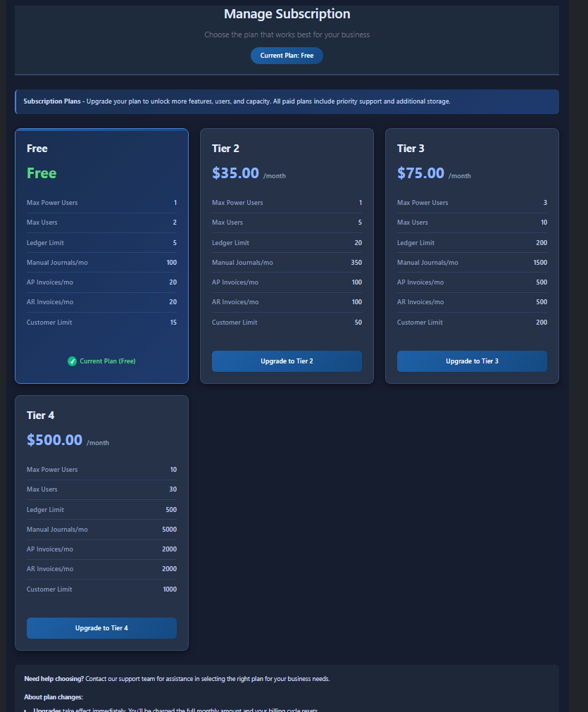Click Customer Limit value 50 in Tier 2
Viewport: 588px width, 712px height.
coord(358,323)
